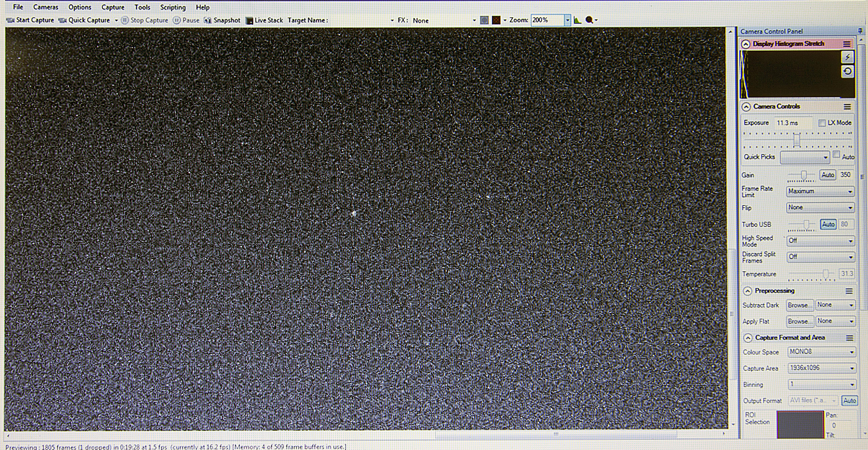868x450 pixels.
Task: Open the Capture Area dropdown
Action: [821, 368]
